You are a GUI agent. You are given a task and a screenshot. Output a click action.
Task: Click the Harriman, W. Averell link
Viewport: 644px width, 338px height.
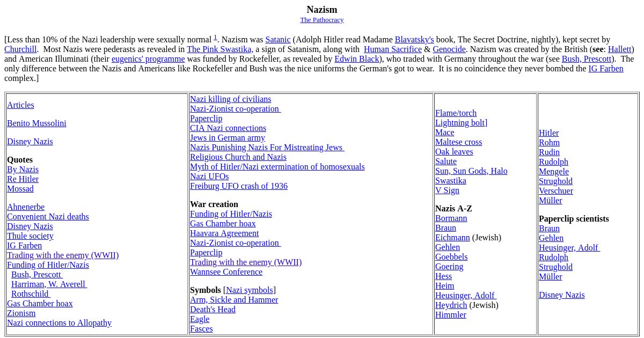click(49, 284)
